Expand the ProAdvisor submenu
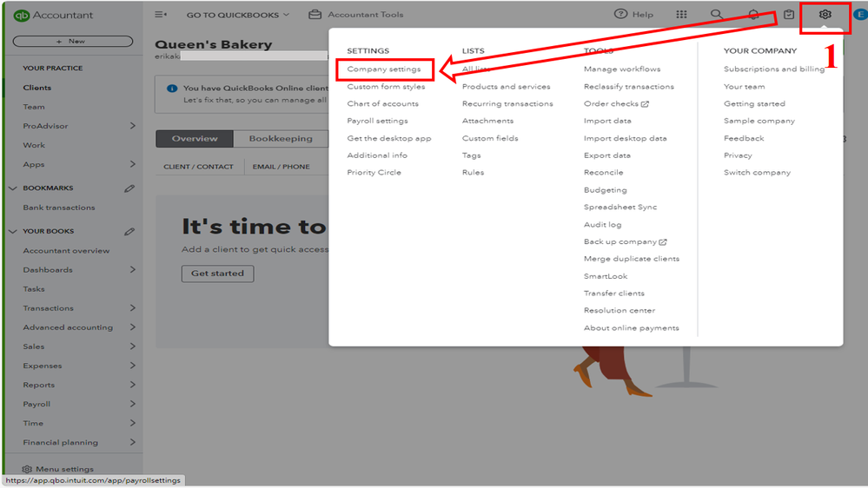This screenshot has height=488, width=868. pos(133,126)
